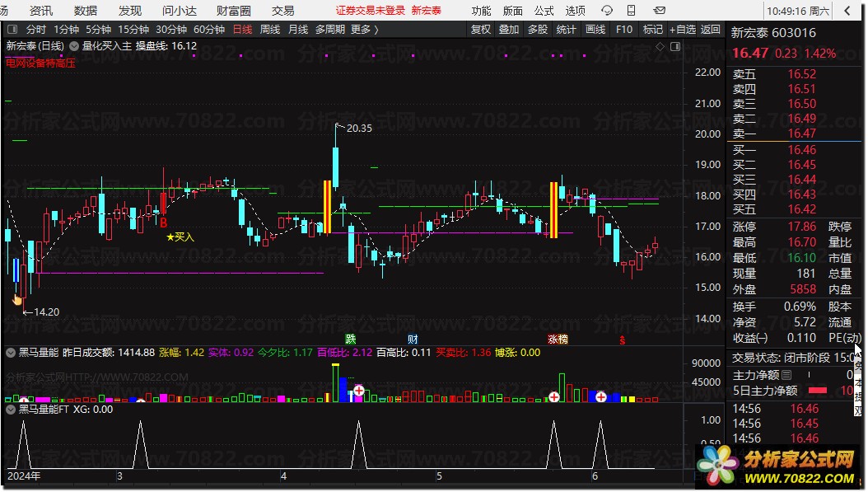
Task: Click the hand pointer marker at chart low
Action: (17, 300)
